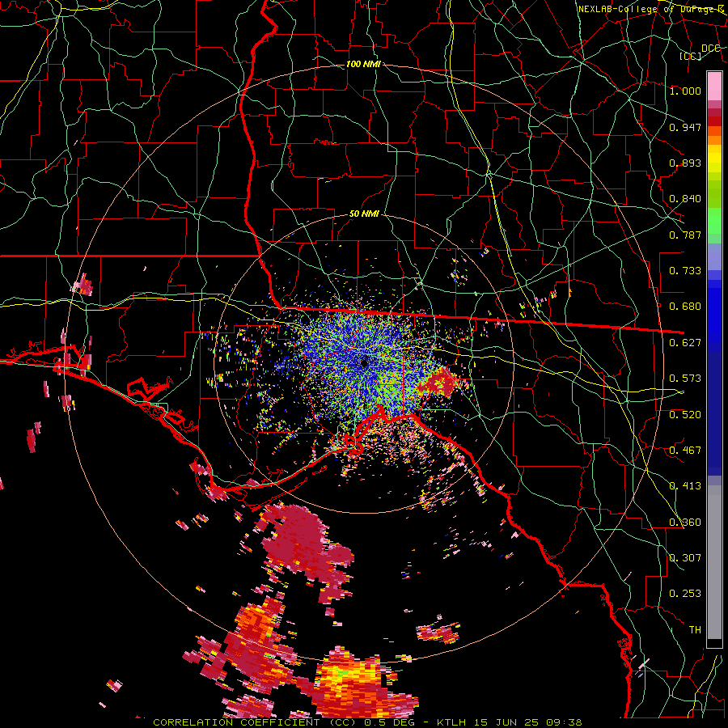Pick the bright green band on the color bar

[x=714, y=222]
